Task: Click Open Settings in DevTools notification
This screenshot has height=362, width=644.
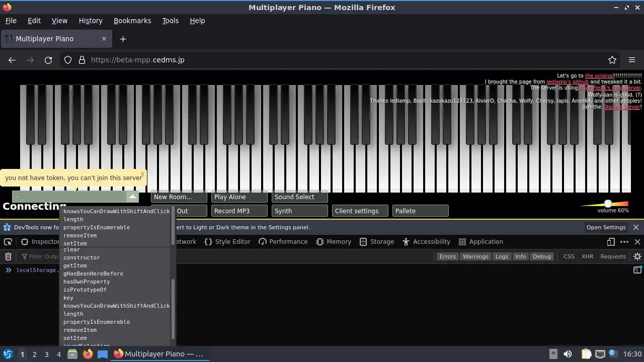Action: [x=606, y=227]
